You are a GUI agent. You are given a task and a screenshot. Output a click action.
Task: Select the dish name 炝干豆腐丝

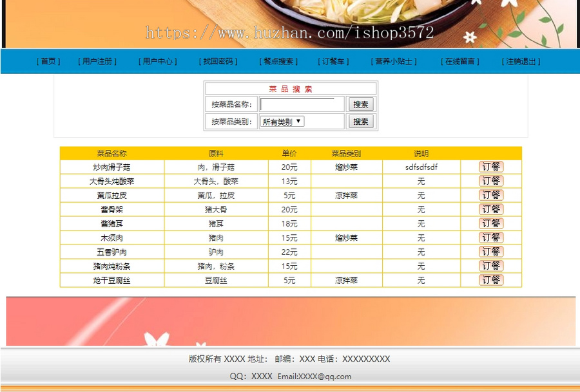(111, 281)
